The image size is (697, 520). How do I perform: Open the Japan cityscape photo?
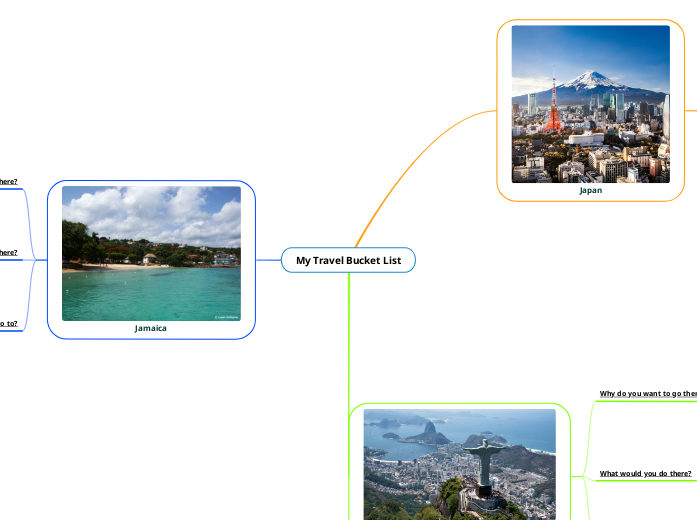tap(590, 104)
